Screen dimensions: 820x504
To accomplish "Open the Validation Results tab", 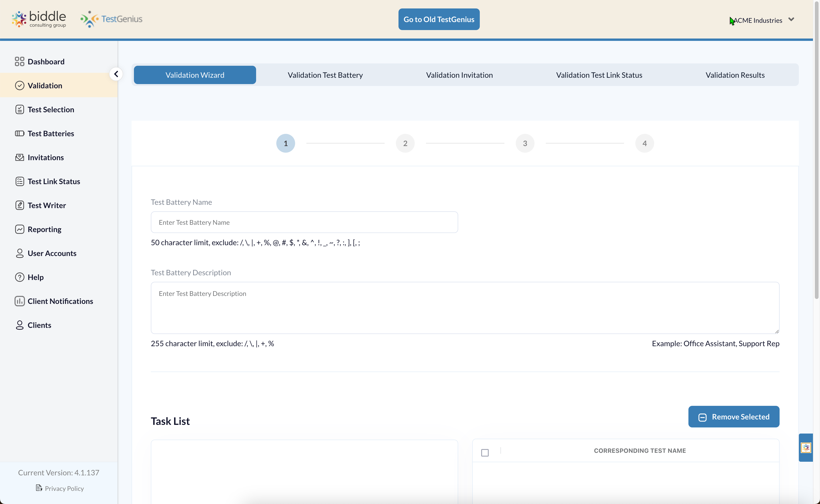I will pyautogui.click(x=735, y=75).
